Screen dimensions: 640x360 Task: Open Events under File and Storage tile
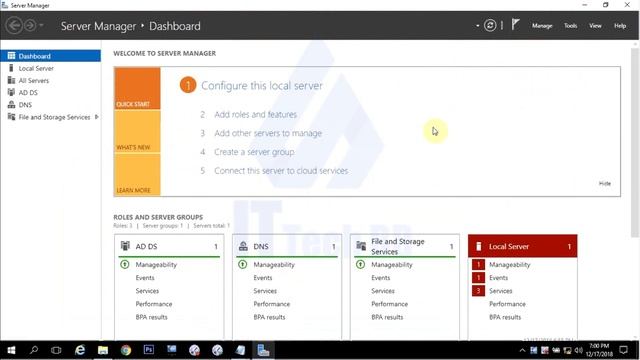(x=380, y=278)
